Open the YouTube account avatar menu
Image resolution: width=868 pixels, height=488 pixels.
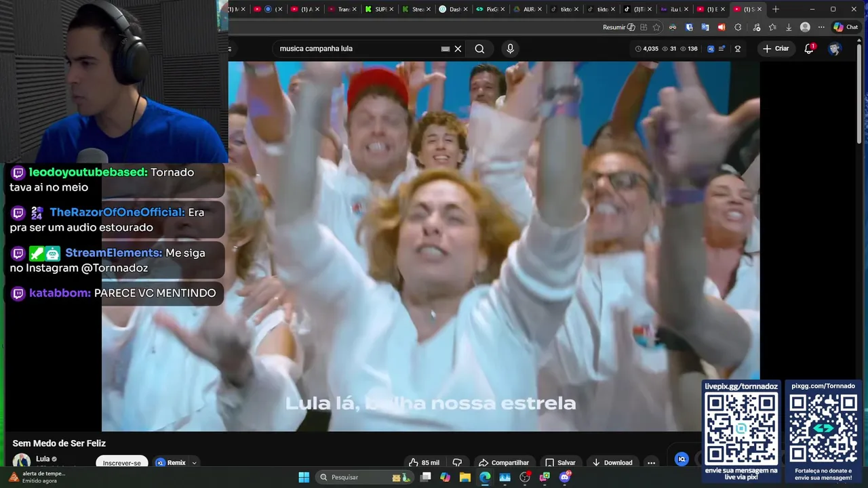[835, 49]
